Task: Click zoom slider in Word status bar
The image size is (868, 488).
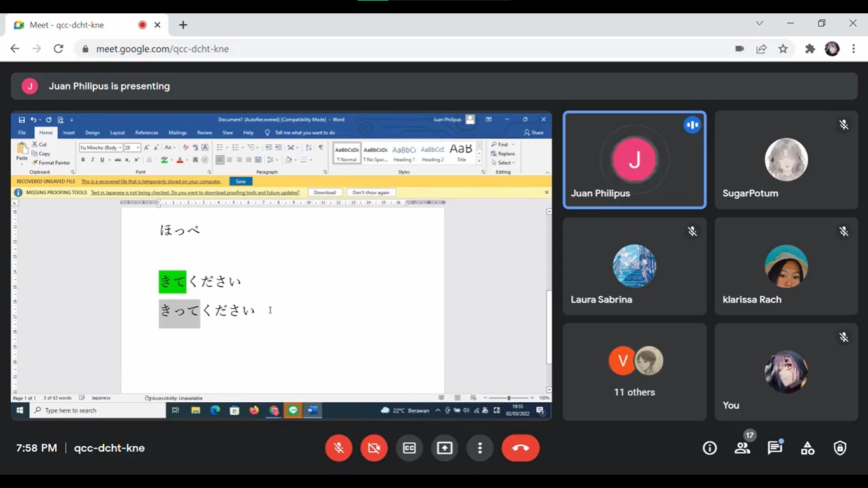Action: click(509, 398)
